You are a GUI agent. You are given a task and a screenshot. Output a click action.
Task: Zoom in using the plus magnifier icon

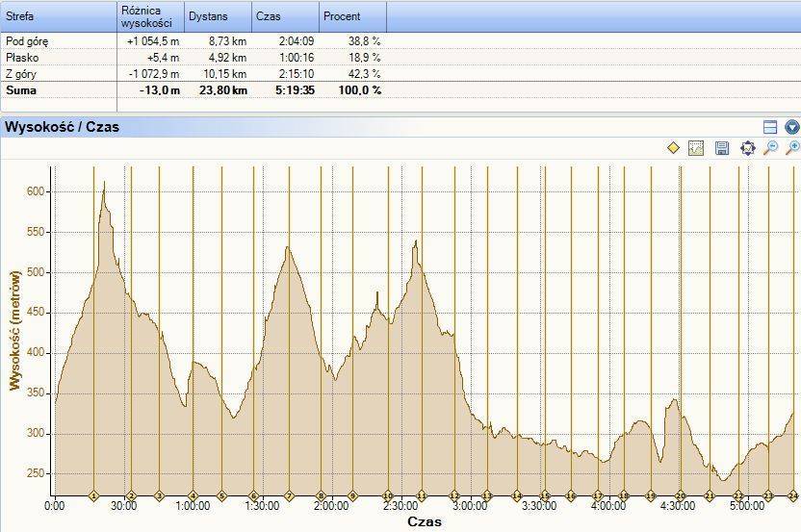click(792, 148)
